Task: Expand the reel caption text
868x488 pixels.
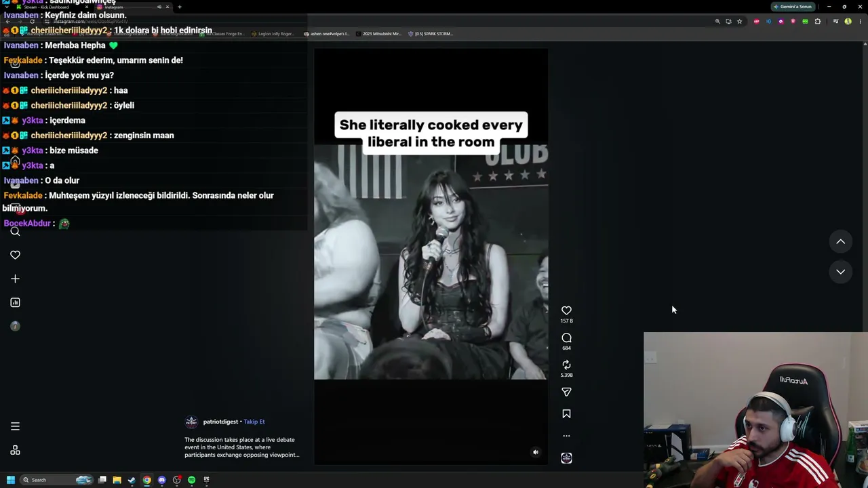Action: [242, 447]
